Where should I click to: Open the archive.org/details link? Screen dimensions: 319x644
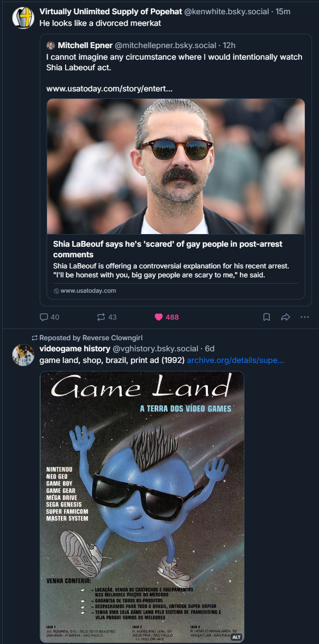[235, 360]
